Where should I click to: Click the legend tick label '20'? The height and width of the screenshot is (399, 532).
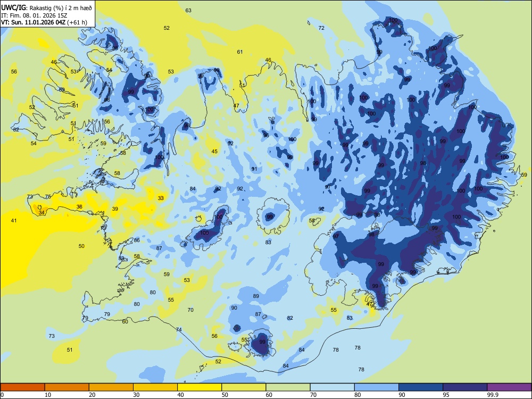pos(92,395)
